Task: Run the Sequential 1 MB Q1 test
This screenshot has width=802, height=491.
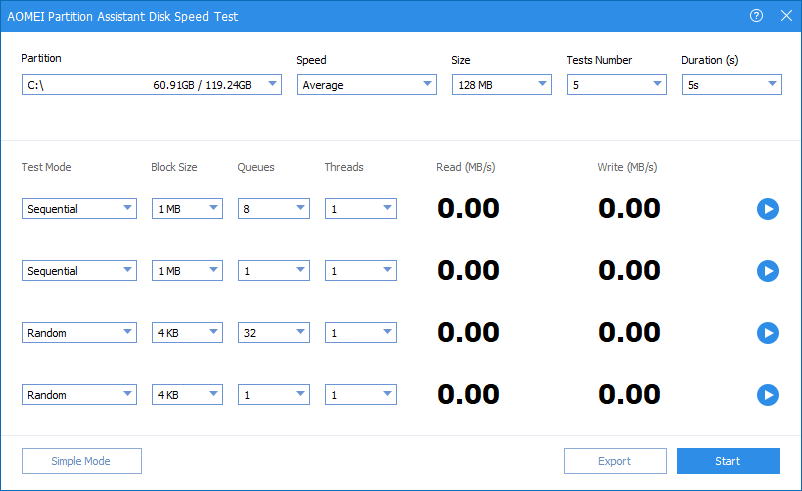Action: click(768, 271)
